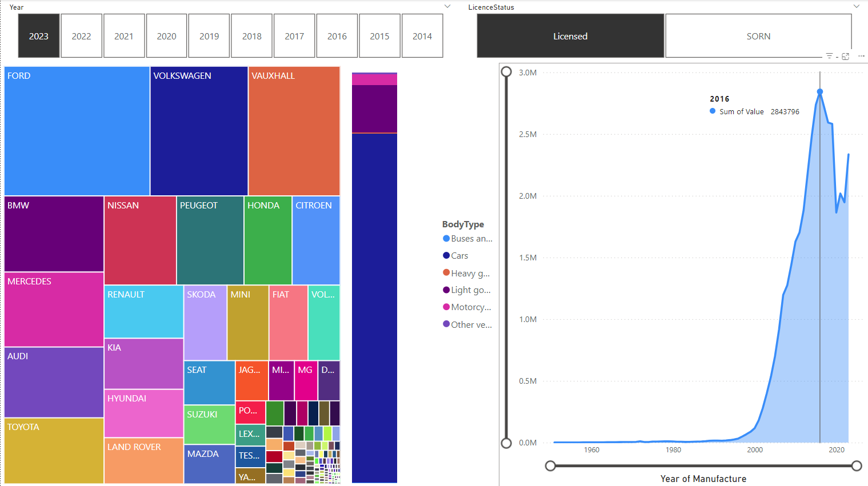Click the upper handle of vertical zoom slider
868x486 pixels.
pos(506,72)
